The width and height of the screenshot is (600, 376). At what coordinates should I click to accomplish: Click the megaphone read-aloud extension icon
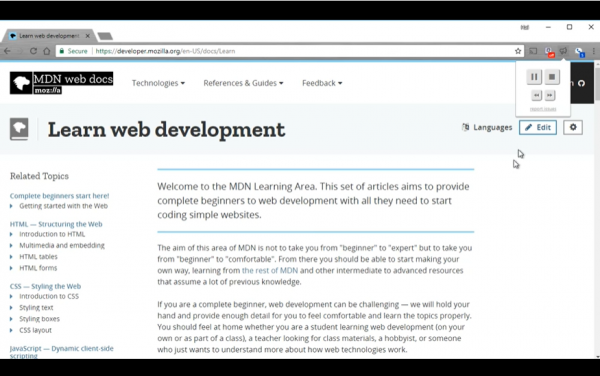564,51
